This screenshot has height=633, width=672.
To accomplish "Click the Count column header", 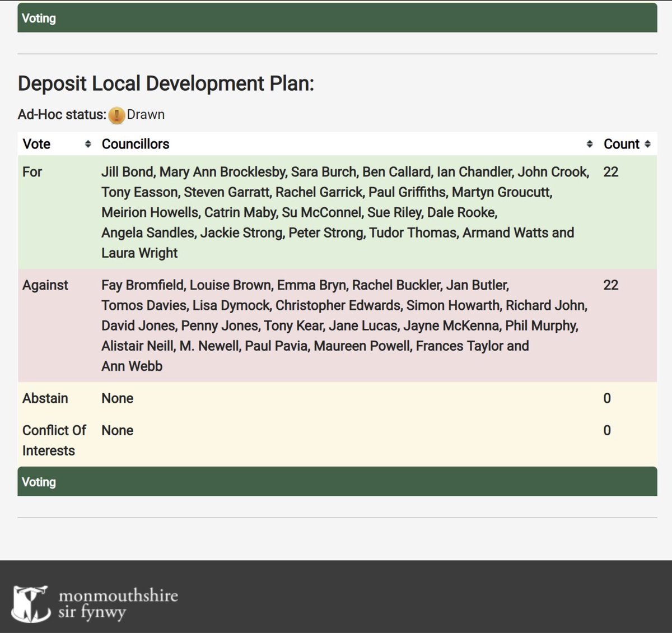I will click(x=622, y=144).
